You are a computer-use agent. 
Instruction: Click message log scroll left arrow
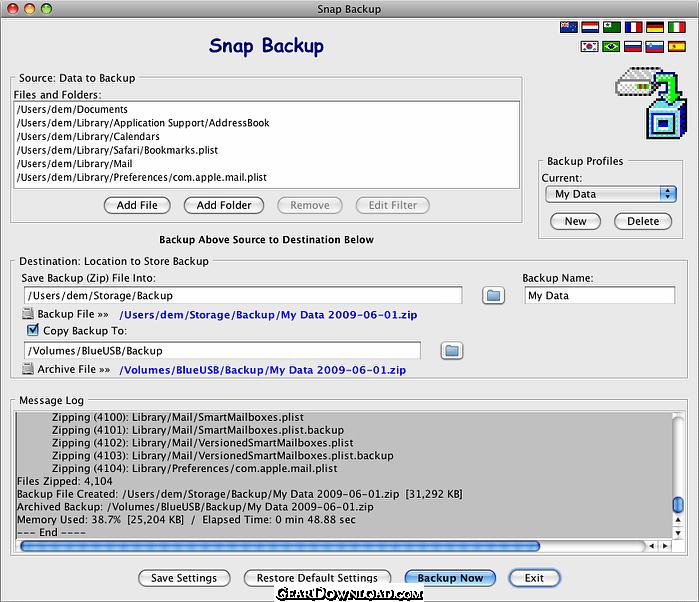652,546
